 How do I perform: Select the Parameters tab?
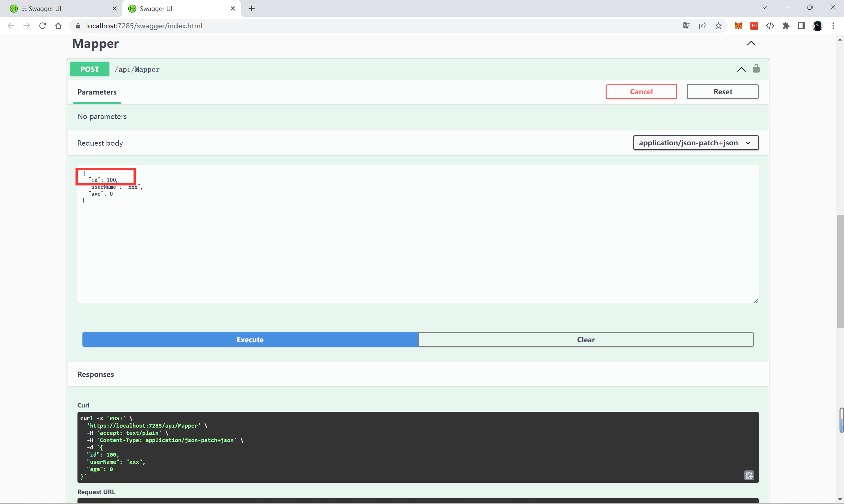pos(97,92)
